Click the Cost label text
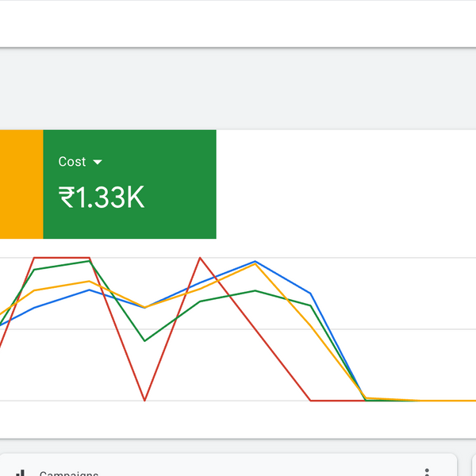 pos(71,162)
